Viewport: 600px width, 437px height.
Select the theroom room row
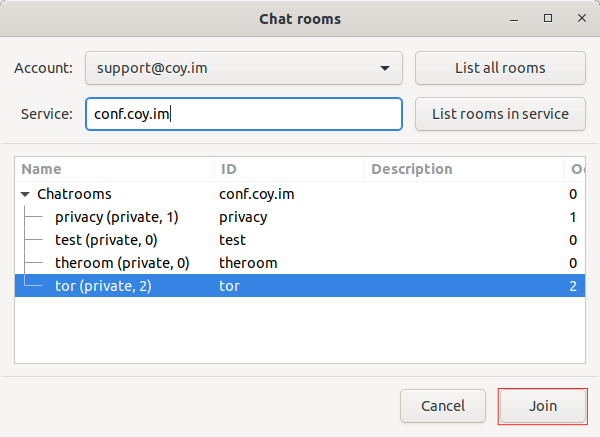[x=120, y=263]
